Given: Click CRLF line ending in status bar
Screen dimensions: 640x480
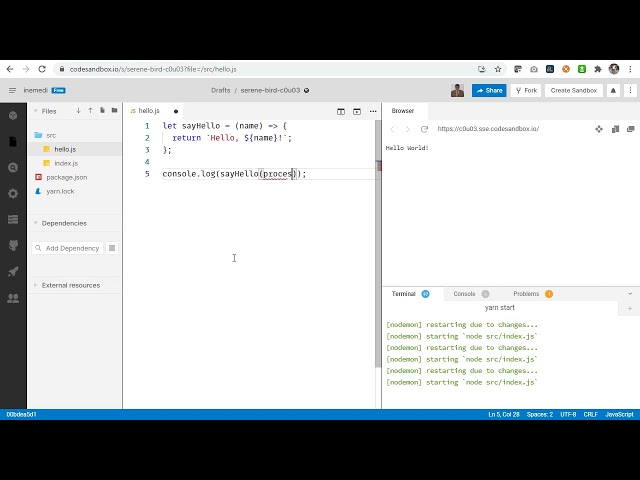Looking at the screenshot, I should 590,414.
